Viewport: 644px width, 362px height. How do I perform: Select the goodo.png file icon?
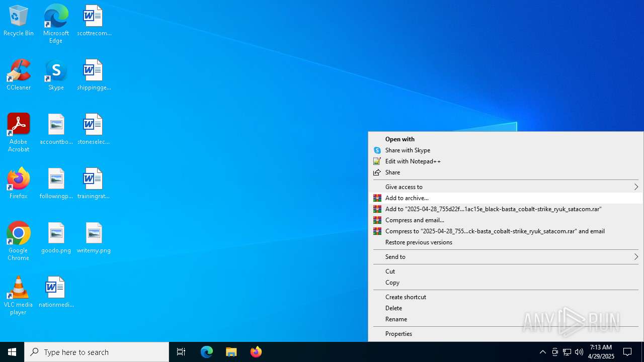pos(56,238)
